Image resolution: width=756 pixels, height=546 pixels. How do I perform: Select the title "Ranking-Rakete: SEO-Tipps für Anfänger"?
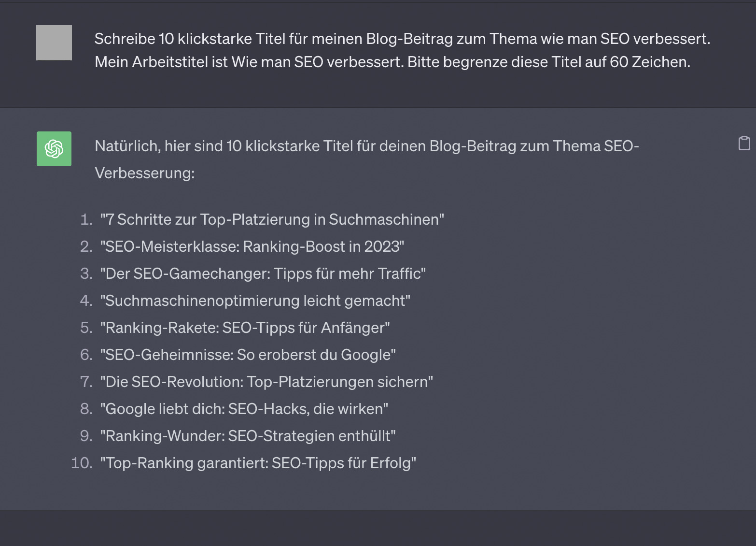[x=245, y=328]
